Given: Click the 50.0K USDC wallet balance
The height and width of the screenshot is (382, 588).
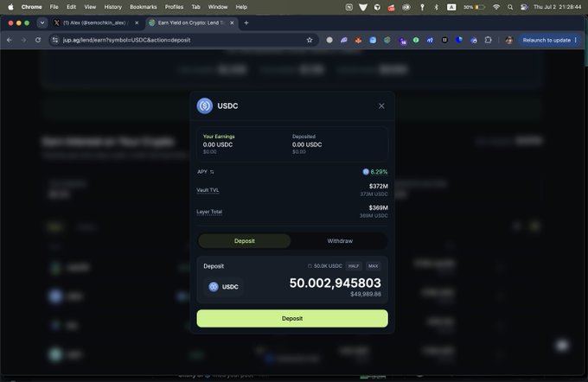Looking at the screenshot, I should pos(325,266).
